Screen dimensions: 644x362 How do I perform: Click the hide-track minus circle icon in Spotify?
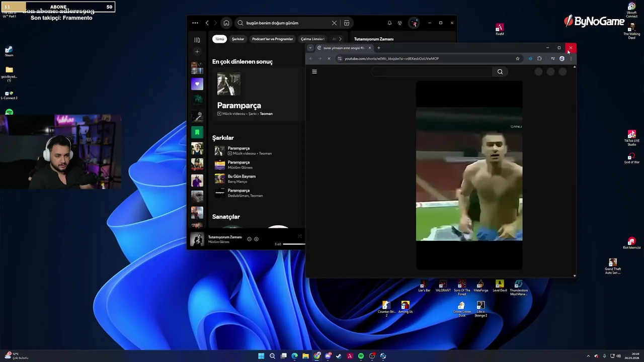tap(249, 239)
